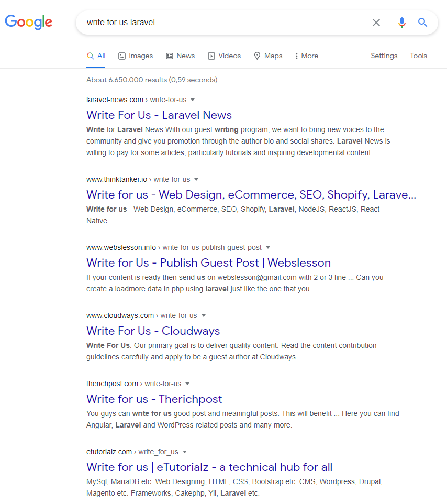Clear the search box with the X icon
This screenshot has height=504, width=447.
click(376, 23)
